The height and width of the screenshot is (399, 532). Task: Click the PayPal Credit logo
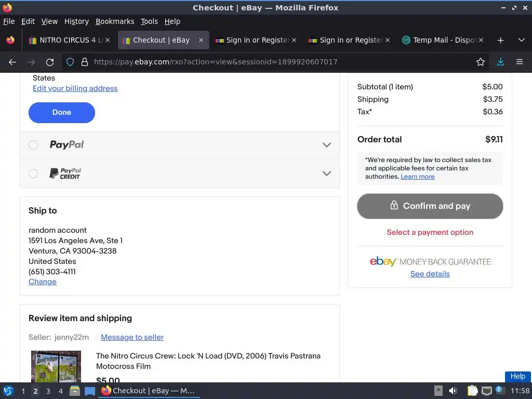(65, 174)
